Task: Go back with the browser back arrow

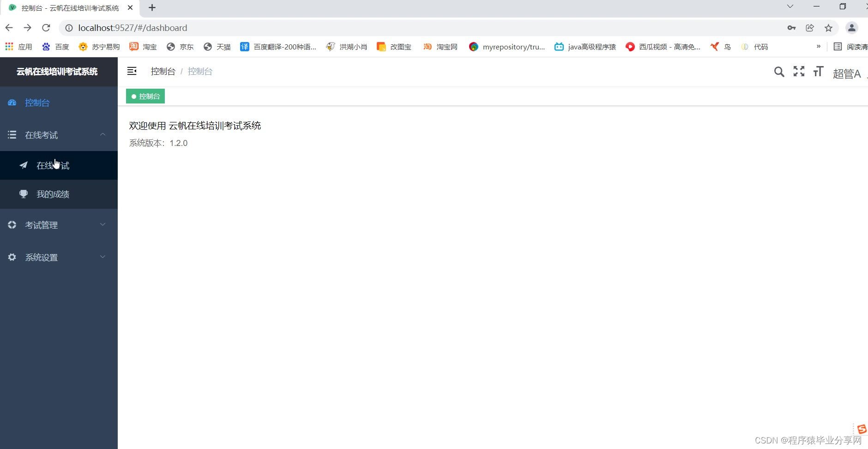Action: 9,28
